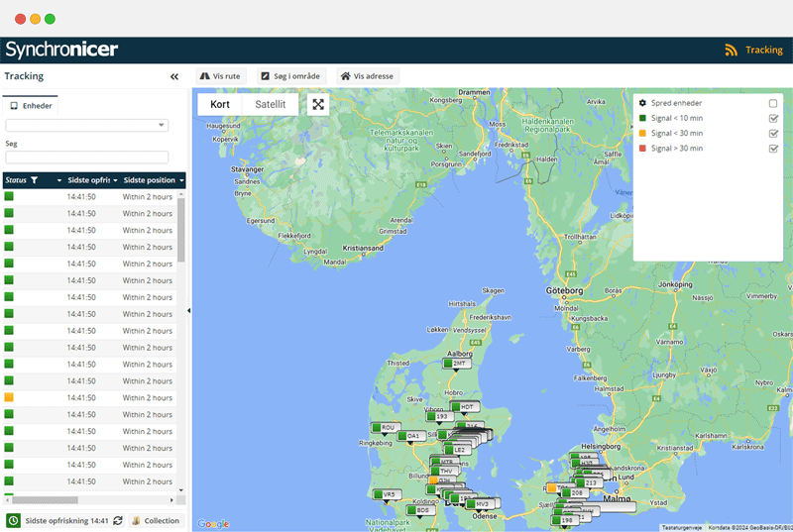Click the Vis rute button
The image size is (793, 532).
point(220,76)
